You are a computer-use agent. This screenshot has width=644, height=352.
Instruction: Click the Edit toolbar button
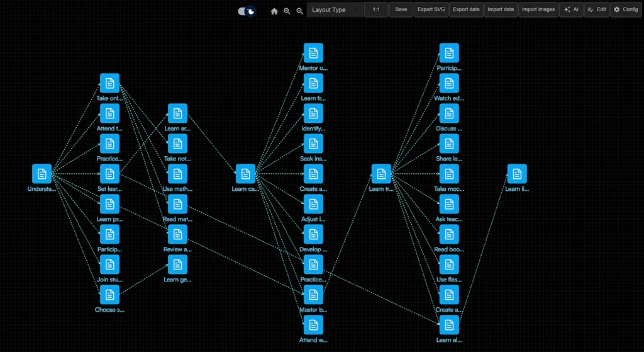pyautogui.click(x=597, y=9)
